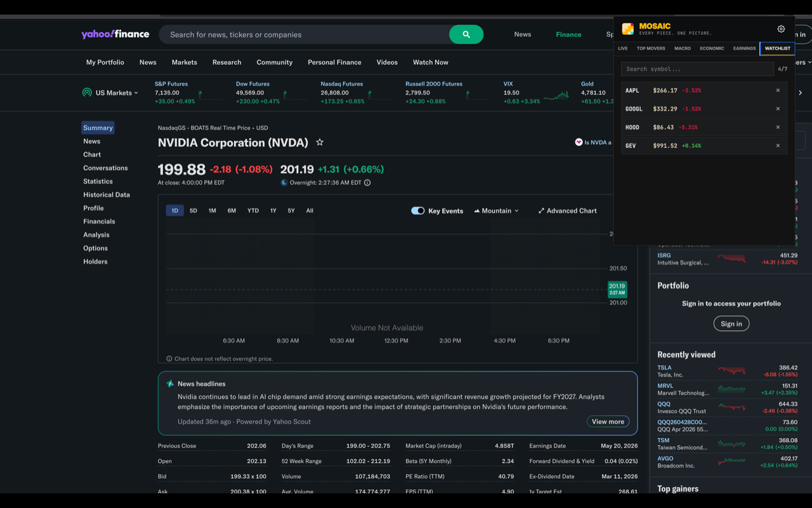
Task: Open Holders in NVDA sidebar
Action: (x=95, y=261)
